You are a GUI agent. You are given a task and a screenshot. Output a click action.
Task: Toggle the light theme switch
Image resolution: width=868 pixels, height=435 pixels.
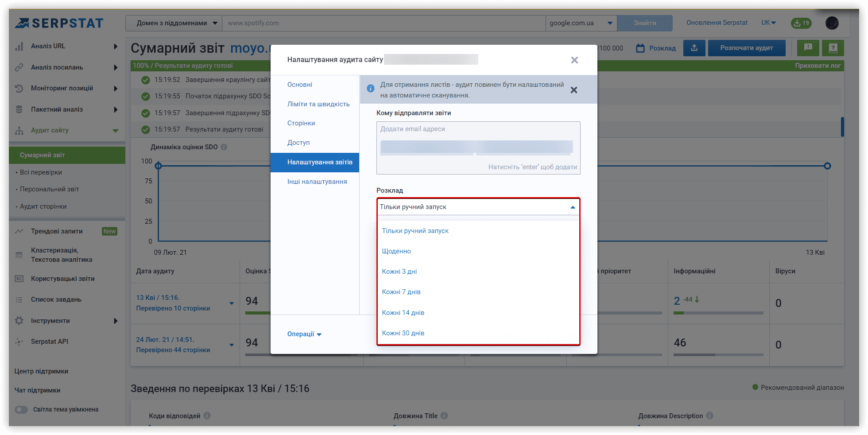point(21,409)
